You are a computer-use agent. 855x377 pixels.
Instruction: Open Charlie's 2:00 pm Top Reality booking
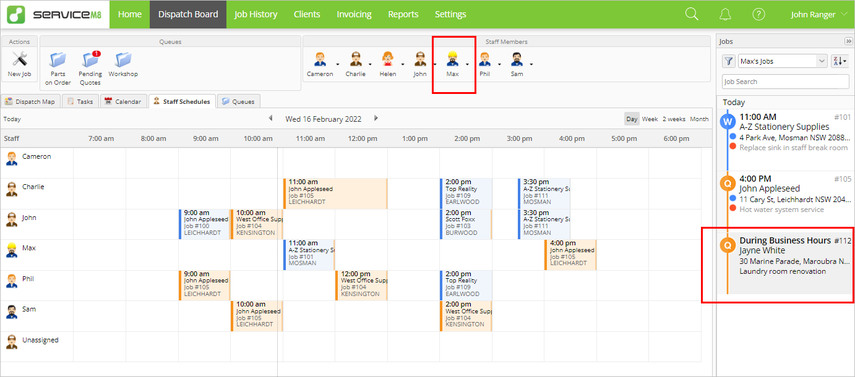coord(466,193)
